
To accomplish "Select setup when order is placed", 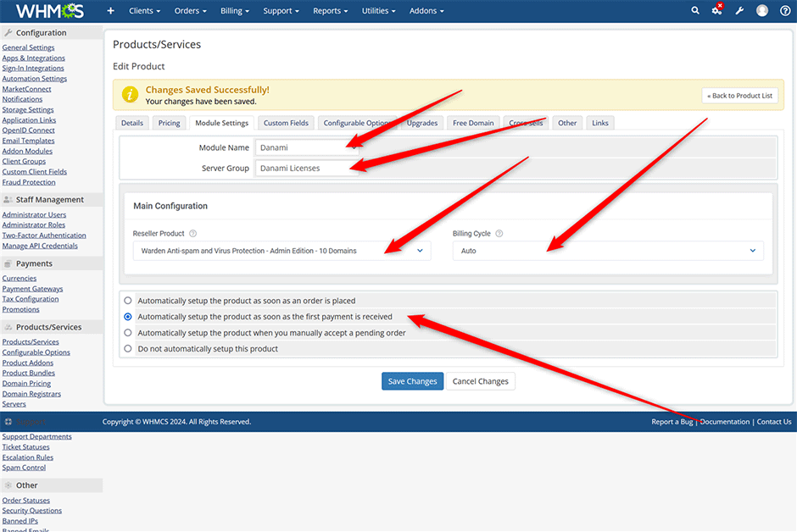I will point(127,301).
